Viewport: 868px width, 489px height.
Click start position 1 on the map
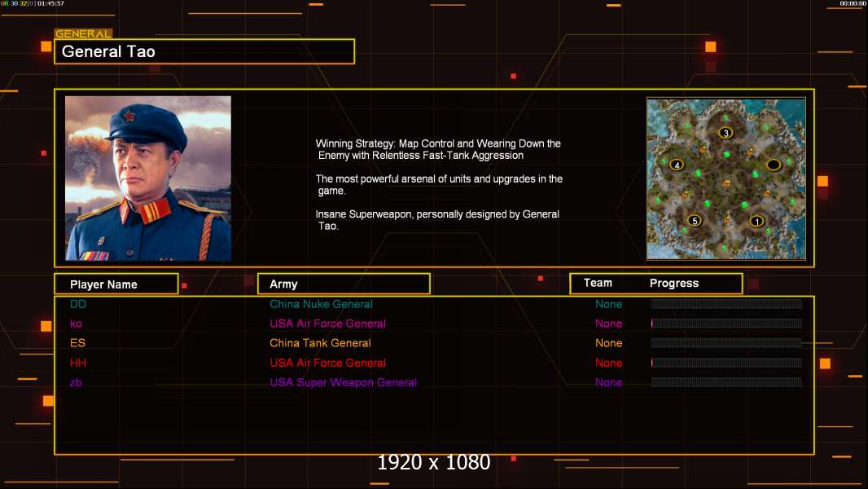tap(756, 222)
